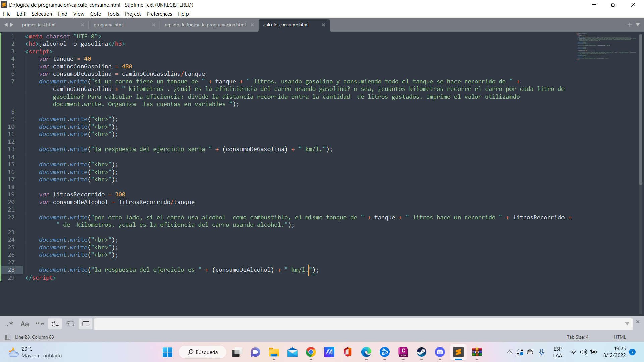The height and width of the screenshot is (362, 644).
Task: Open the Selection menu
Action: [x=42, y=14]
